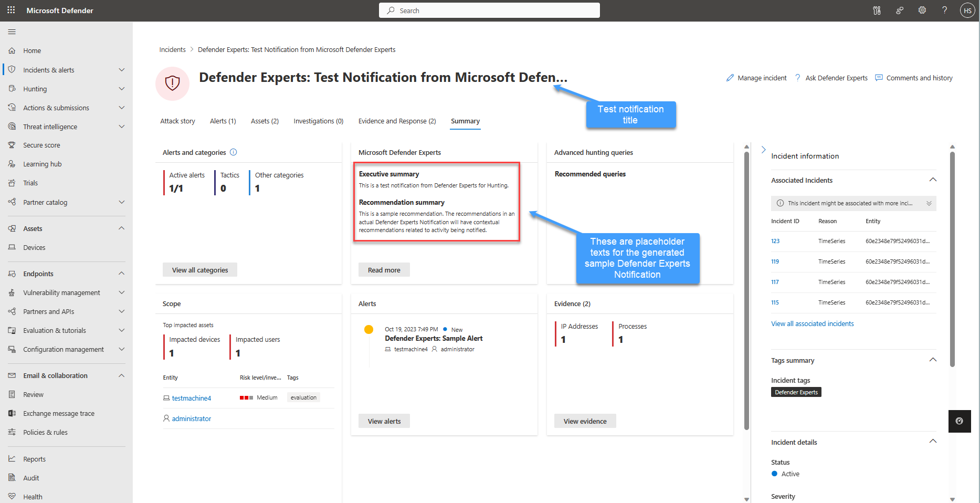This screenshot has height=503, width=980.
Task: Click the Vulnerability management icon
Action: [12, 292]
